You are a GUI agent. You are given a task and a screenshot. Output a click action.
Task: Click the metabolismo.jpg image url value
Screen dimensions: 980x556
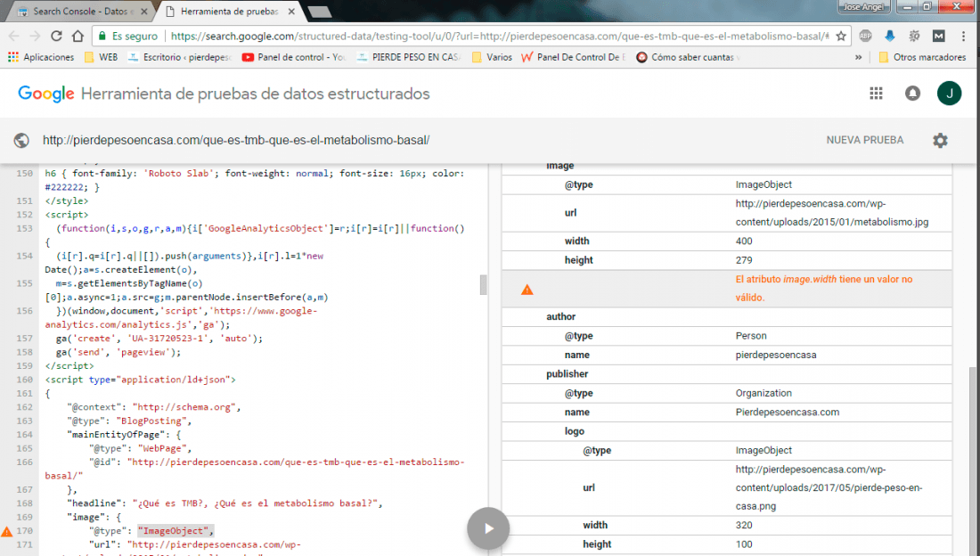832,213
